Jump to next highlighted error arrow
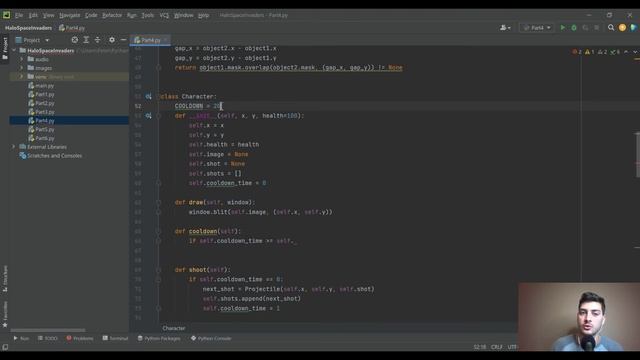The height and width of the screenshot is (360, 640). pos(635,52)
